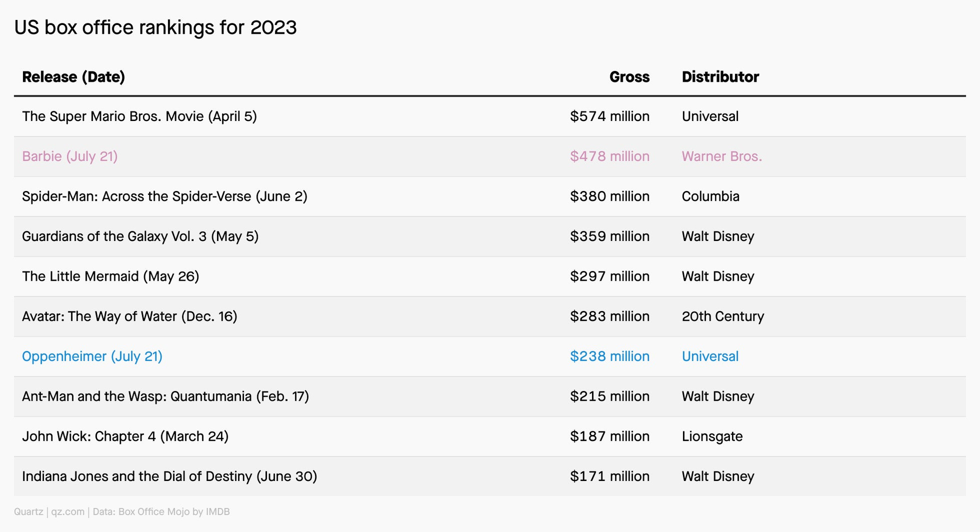The image size is (980, 532).
Task: Select 'John Wick: Chapter 4 (March 24)' title
Action: coord(125,437)
